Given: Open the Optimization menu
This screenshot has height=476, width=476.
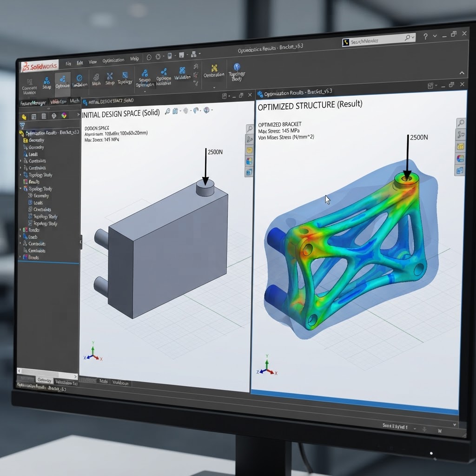Looking at the screenshot, I should 113,60.
